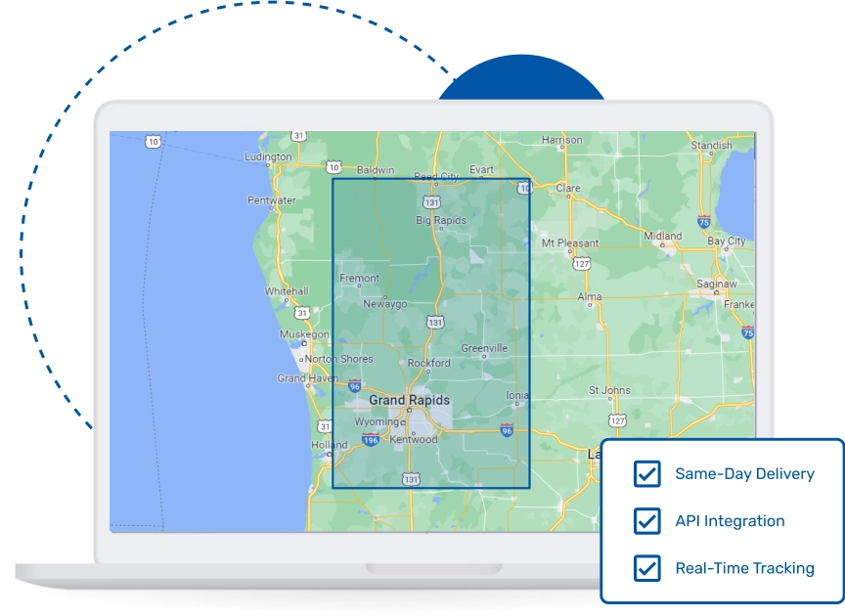The image size is (845, 616).
Task: Select the Big Rapids map label
Action: point(441,221)
